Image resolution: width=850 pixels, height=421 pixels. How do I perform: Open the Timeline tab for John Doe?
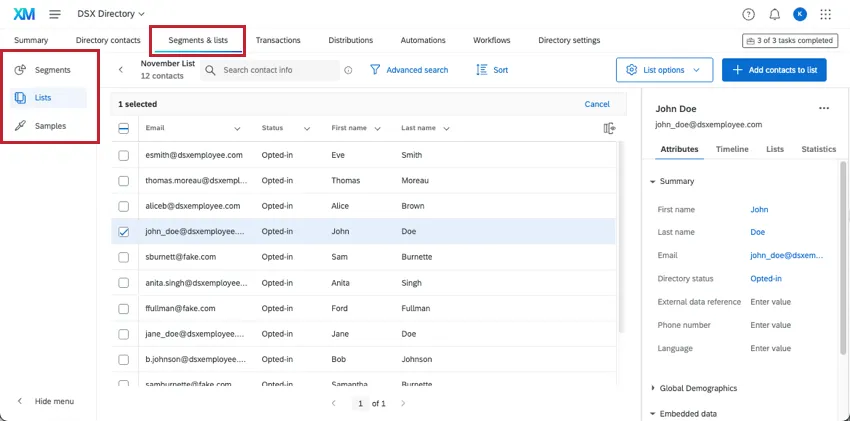pos(732,149)
